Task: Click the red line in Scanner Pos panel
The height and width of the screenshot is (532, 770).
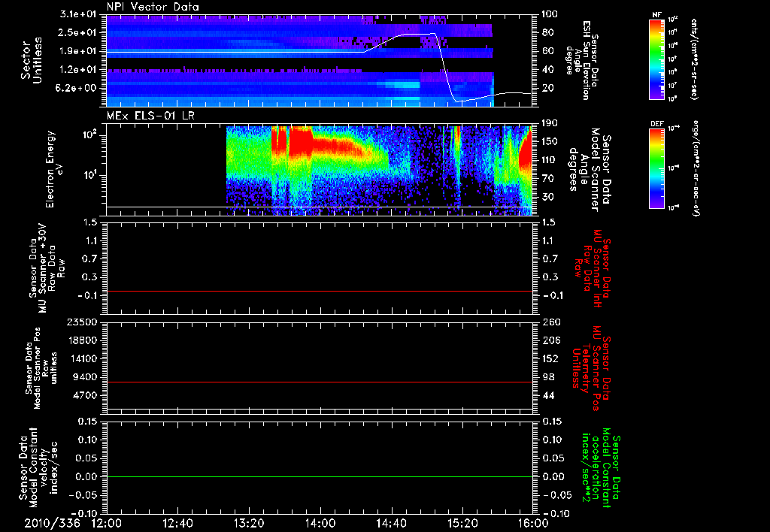Action: 319,382
